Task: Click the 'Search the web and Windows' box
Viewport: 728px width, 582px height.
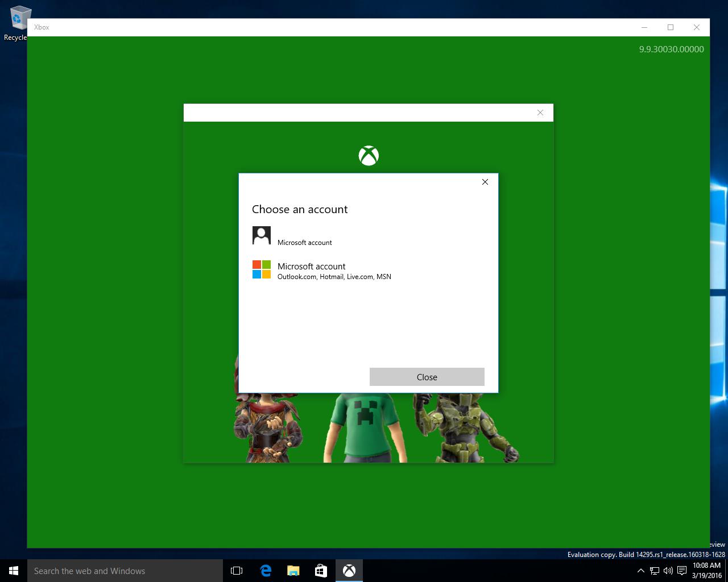Action: pyautogui.click(x=125, y=571)
